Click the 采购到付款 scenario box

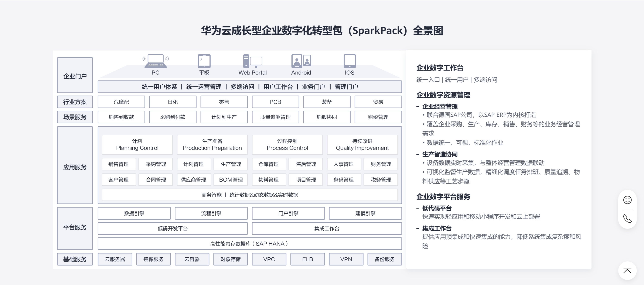[173, 117]
